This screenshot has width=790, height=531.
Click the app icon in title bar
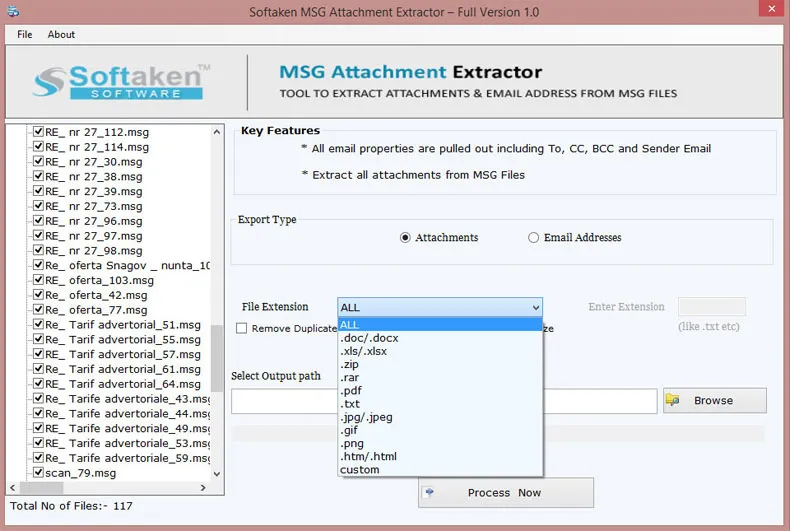click(14, 11)
